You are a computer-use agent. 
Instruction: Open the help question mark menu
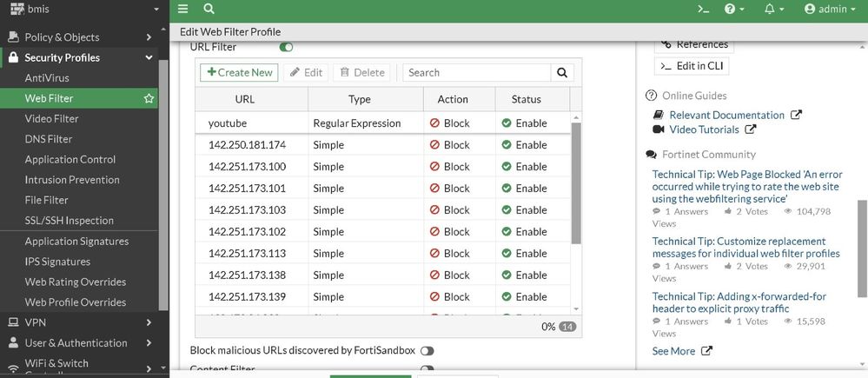(x=734, y=9)
